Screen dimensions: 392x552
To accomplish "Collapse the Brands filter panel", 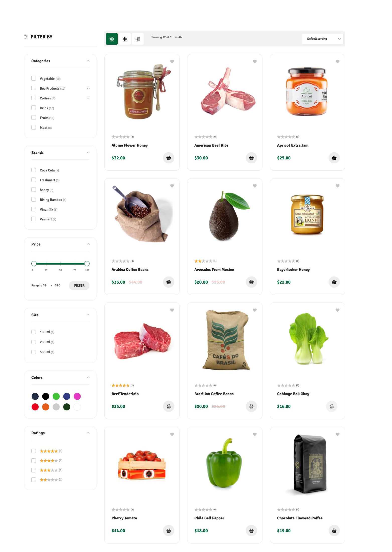I will point(88,153).
